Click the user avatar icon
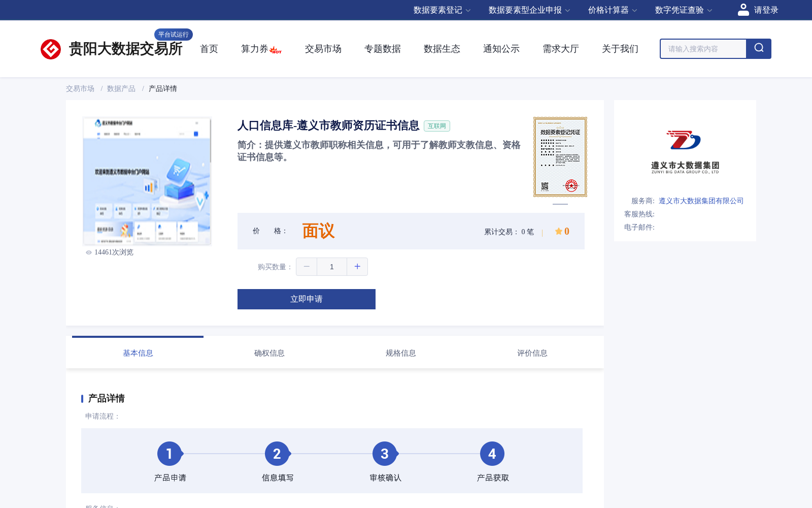Screen dimensions: 812x508 (x=743, y=10)
